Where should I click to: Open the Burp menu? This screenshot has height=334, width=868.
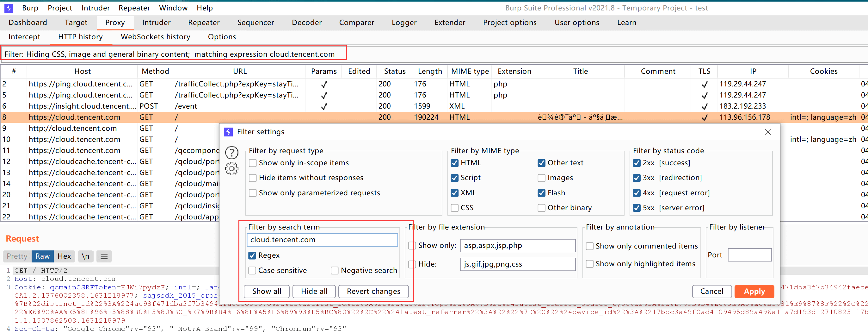(x=30, y=8)
